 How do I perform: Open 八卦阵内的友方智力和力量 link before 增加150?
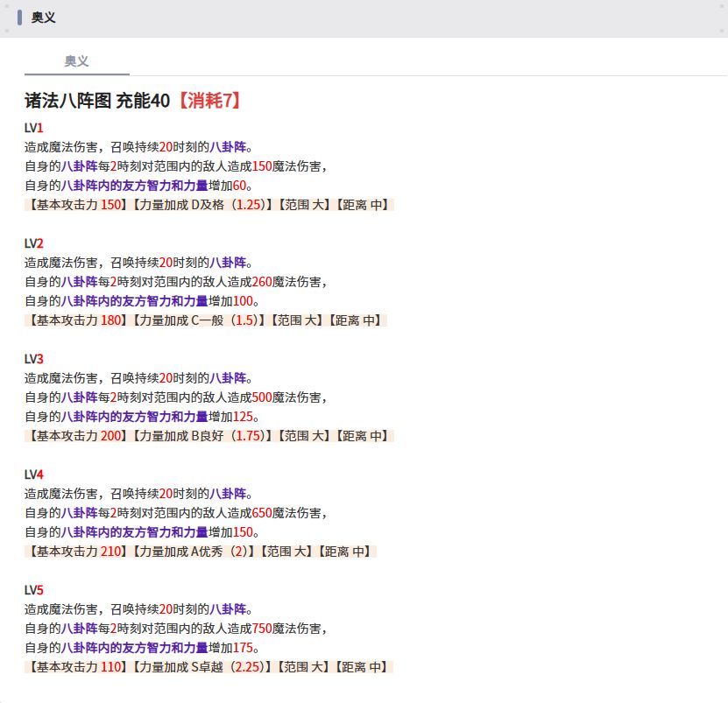[x=135, y=532]
